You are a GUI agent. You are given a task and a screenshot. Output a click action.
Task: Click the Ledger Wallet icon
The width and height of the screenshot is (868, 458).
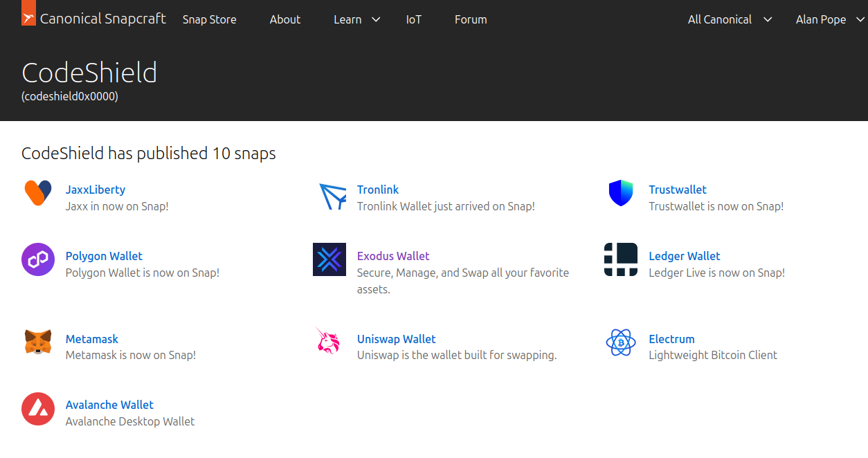[x=621, y=259]
